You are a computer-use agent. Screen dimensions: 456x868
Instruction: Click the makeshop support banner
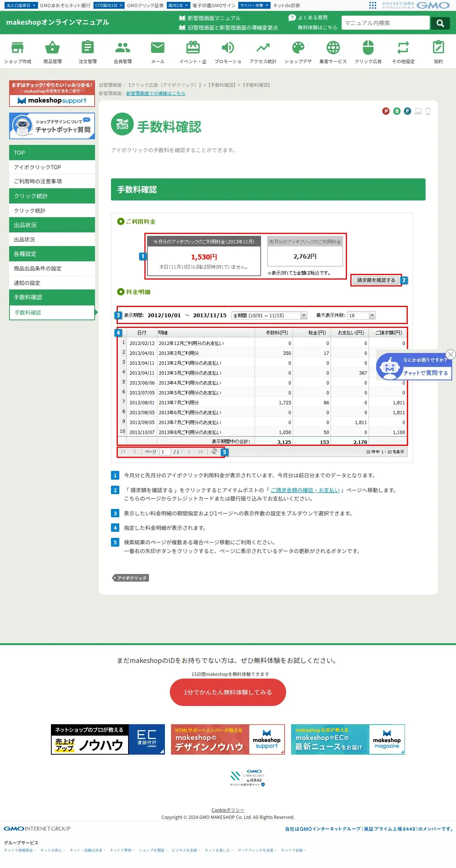pos(52,93)
